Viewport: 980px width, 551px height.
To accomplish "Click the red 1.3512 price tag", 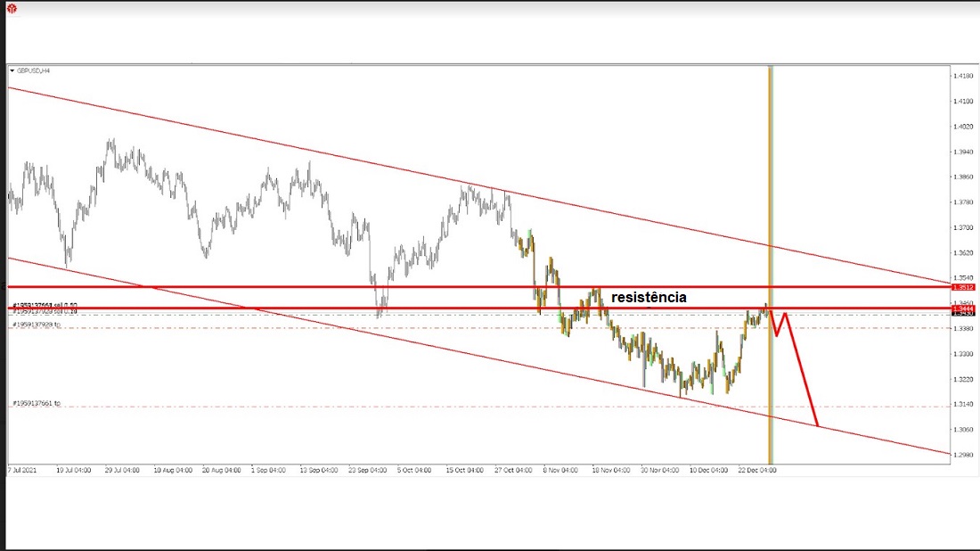I will click(962, 287).
